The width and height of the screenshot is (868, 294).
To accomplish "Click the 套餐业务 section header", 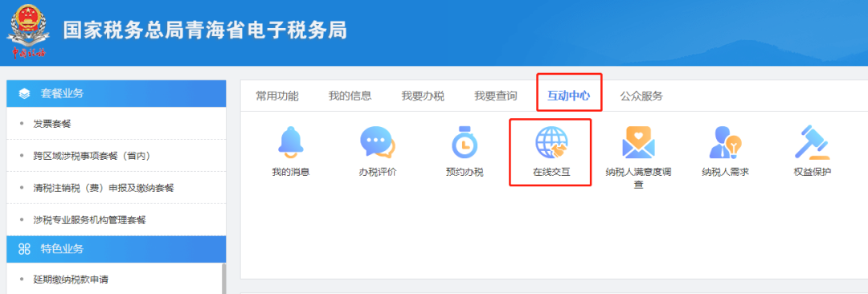I will tap(117, 93).
